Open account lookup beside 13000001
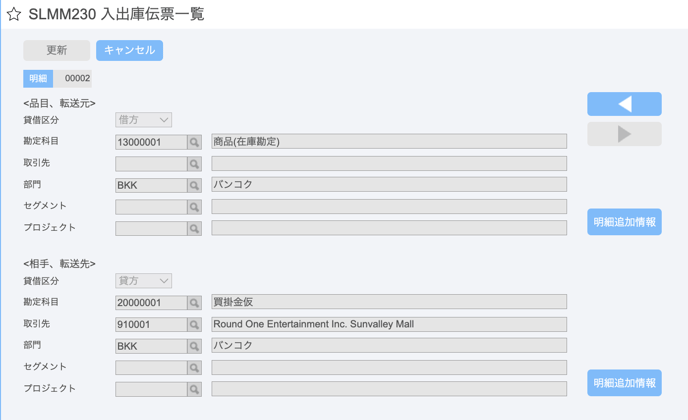Screen dimensions: 688x420 (x=194, y=142)
